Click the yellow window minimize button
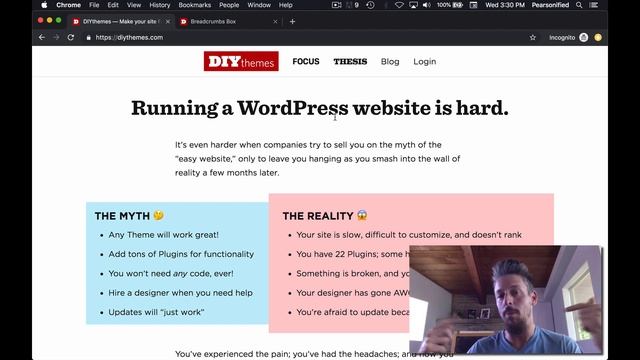The image size is (640, 360). tap(49, 20)
